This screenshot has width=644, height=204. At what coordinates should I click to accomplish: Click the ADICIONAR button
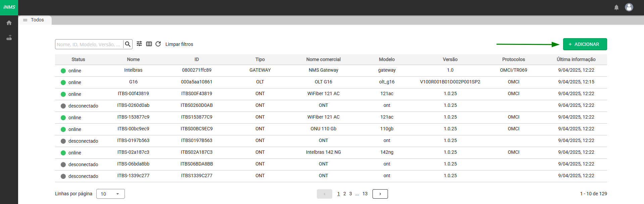tap(585, 44)
